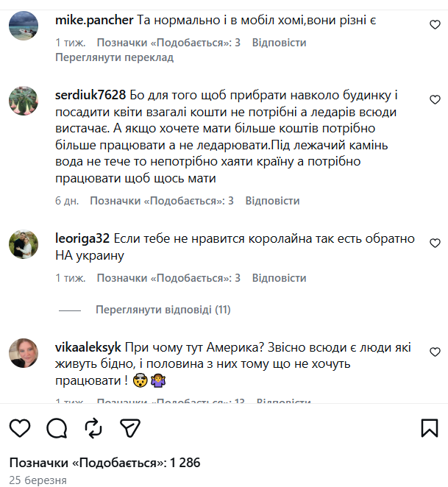
Task: Show translation of mike.pancher's comment
Action: 114,57
